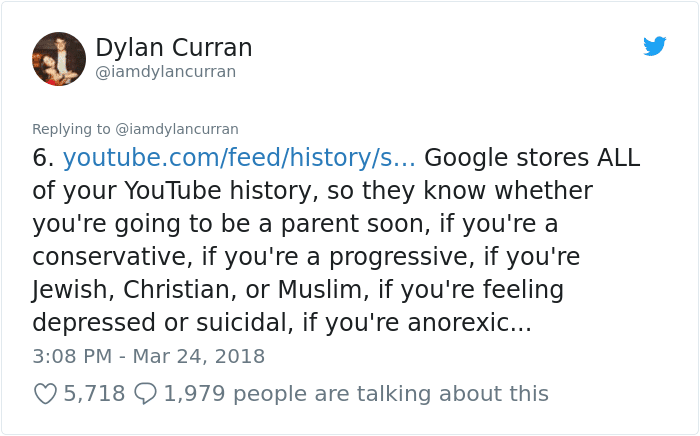Click 'Replying to' label text
This screenshot has width=700, height=436.
pos(71,129)
